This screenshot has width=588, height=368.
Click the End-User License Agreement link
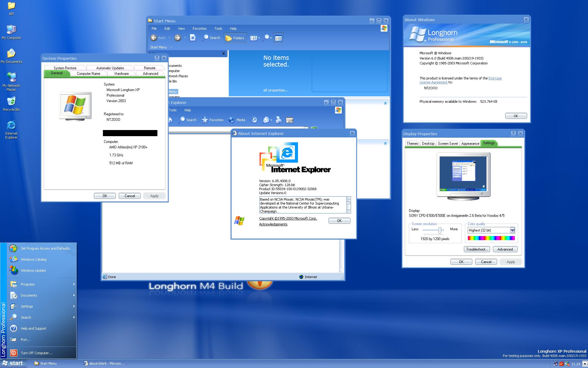pyautogui.click(x=495, y=78)
